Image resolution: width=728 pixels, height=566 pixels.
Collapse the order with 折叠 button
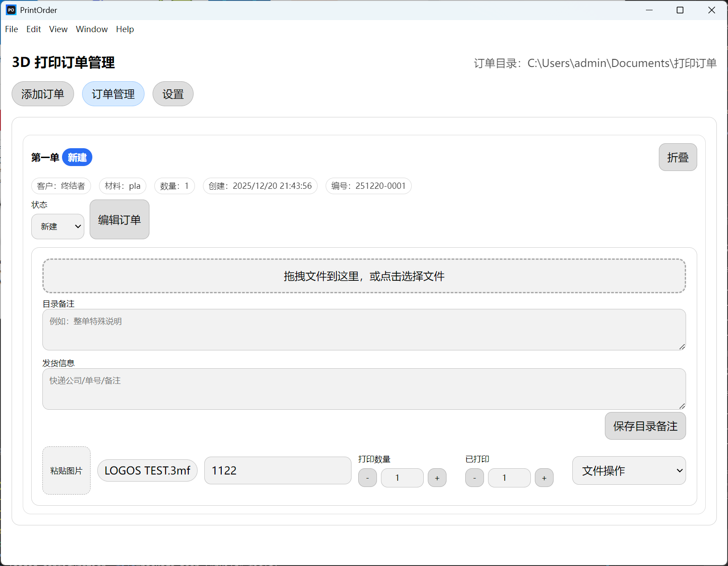tap(677, 157)
